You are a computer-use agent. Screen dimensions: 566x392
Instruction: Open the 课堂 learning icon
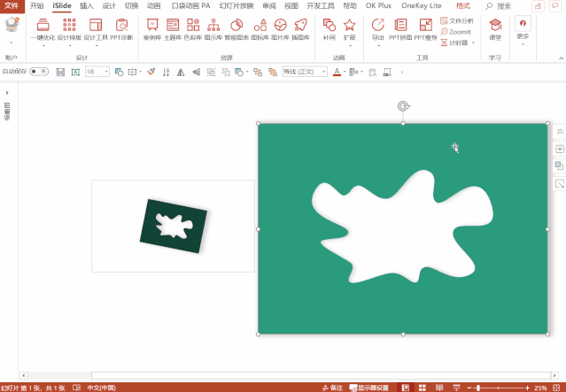point(495,25)
